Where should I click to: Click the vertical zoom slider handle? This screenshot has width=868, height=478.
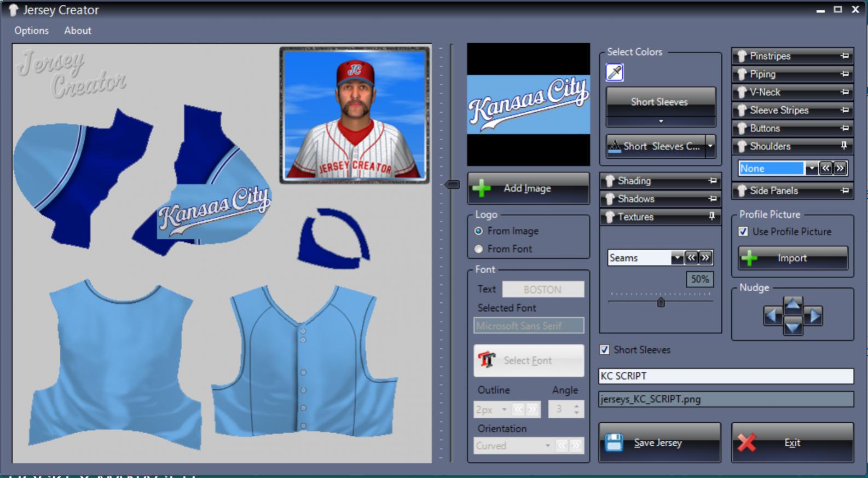(452, 185)
